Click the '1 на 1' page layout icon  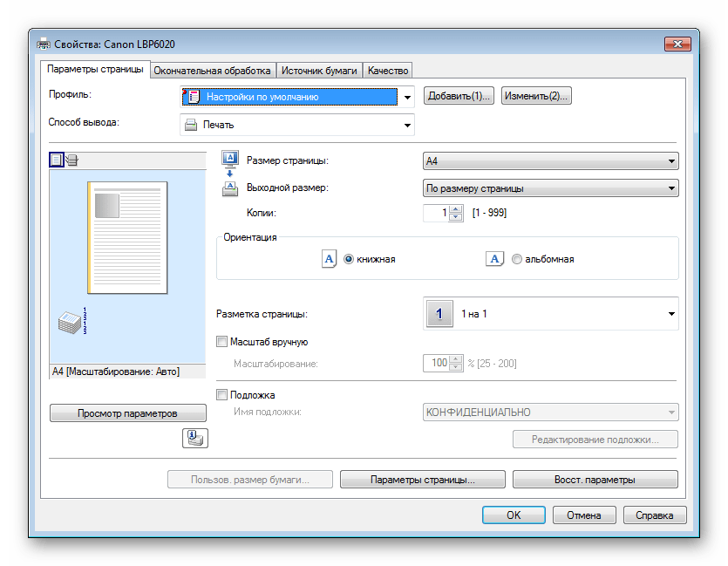439,314
